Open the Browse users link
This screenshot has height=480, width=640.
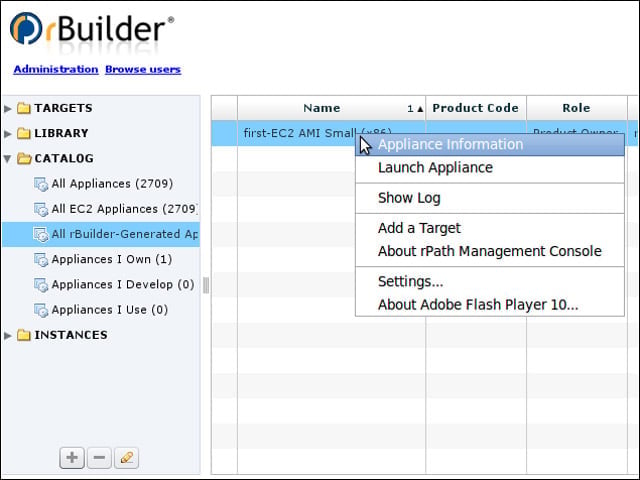pyautogui.click(x=143, y=69)
